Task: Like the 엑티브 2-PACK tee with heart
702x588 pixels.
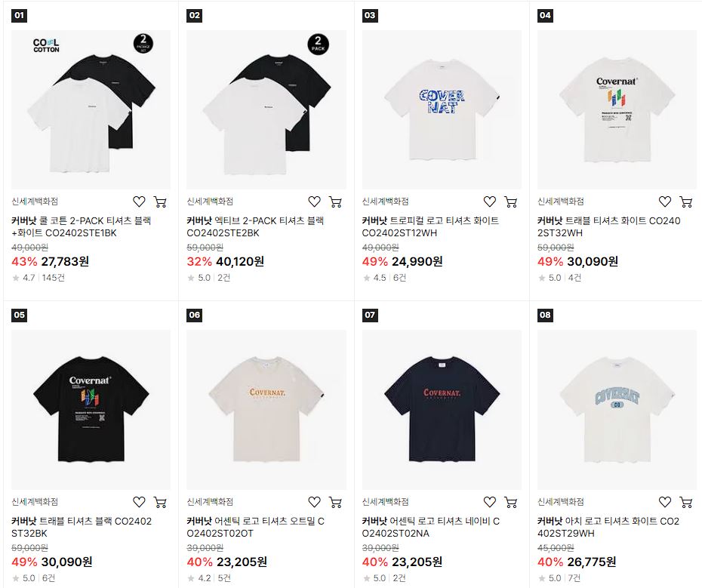Action: coord(314,202)
